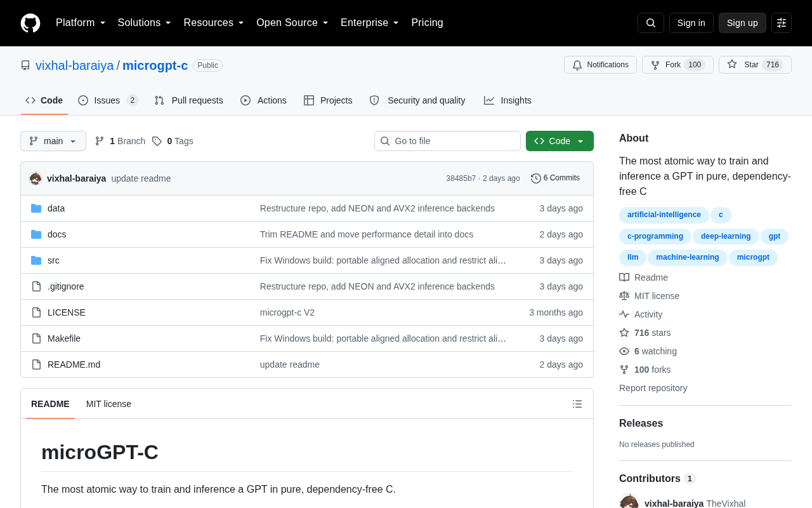Click the fork icon beside 100 forks

click(x=624, y=370)
